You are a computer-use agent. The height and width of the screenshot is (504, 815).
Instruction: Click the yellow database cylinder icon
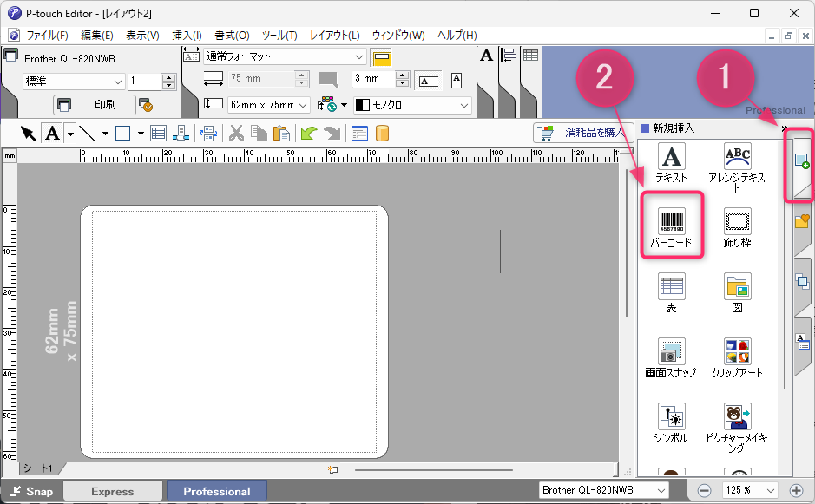[382, 134]
